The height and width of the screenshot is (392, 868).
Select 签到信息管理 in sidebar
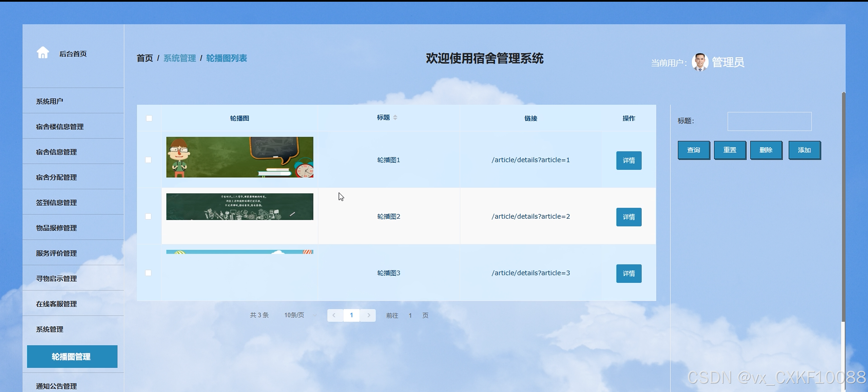[x=56, y=202]
